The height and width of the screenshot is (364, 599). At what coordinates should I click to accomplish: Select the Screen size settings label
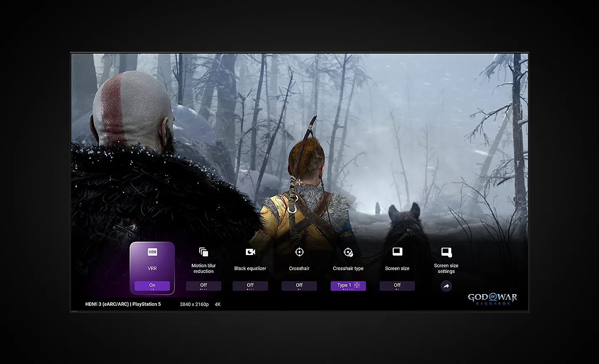click(x=446, y=268)
